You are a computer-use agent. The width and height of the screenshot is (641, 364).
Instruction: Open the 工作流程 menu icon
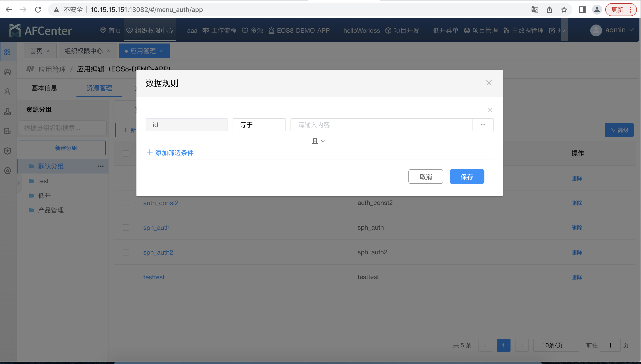coord(206,30)
